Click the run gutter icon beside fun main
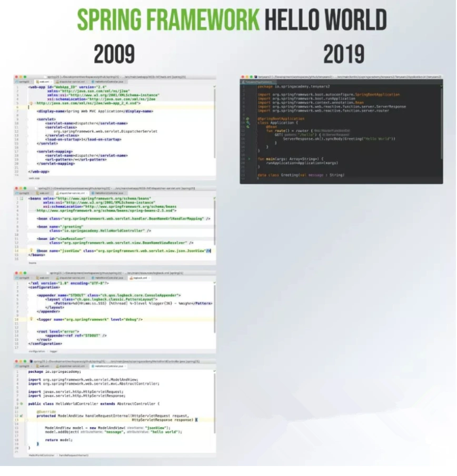The image size is (457, 476). click(x=249, y=158)
